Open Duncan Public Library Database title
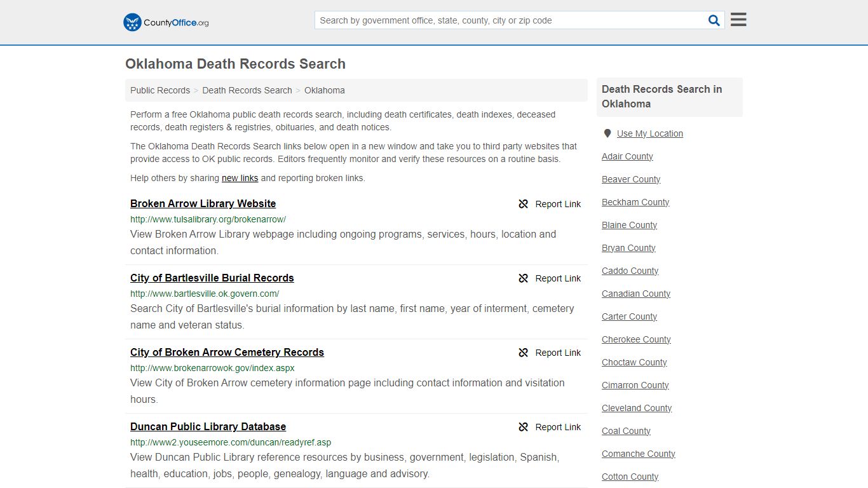This screenshot has width=868, height=488. click(208, 426)
